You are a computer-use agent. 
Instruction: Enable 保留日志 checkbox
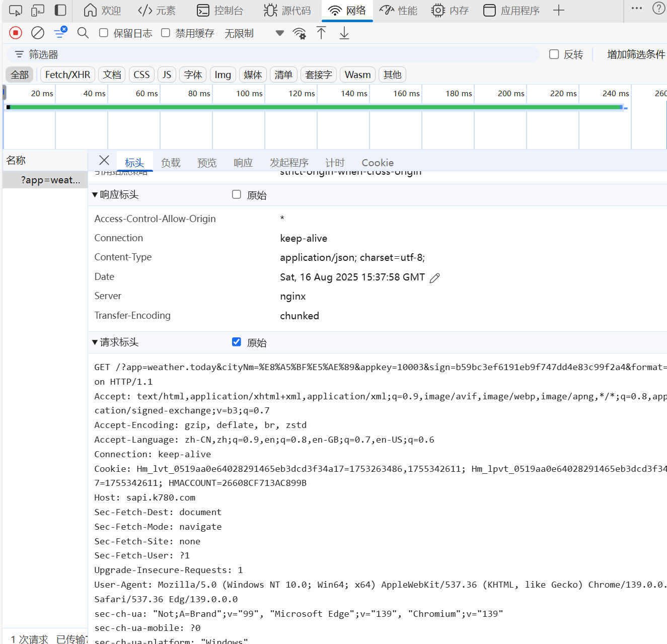pyautogui.click(x=104, y=33)
